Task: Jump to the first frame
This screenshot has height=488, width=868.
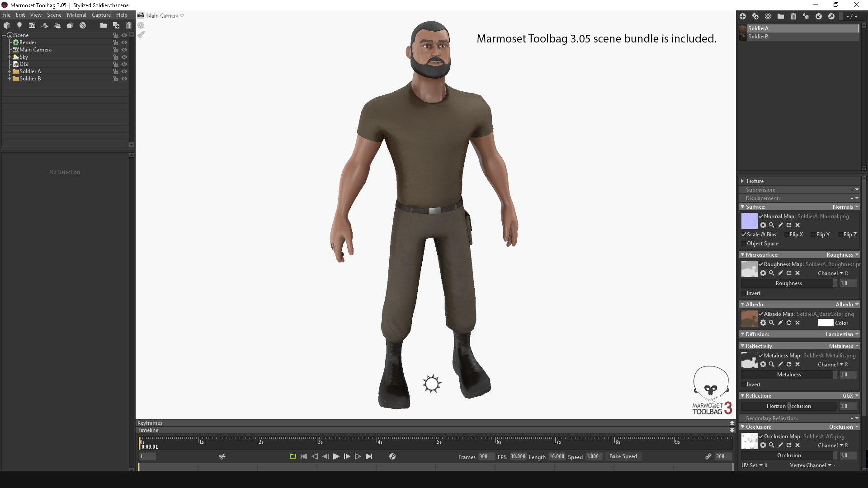Action: click(304, 456)
